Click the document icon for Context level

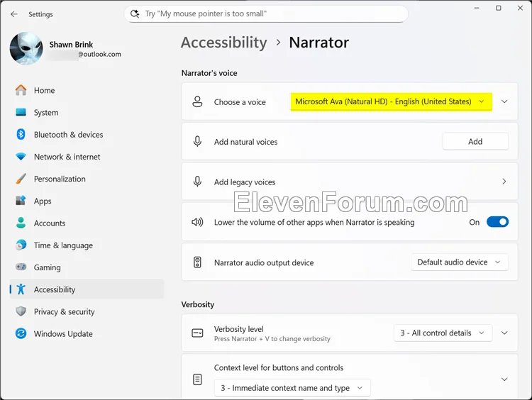(x=197, y=379)
